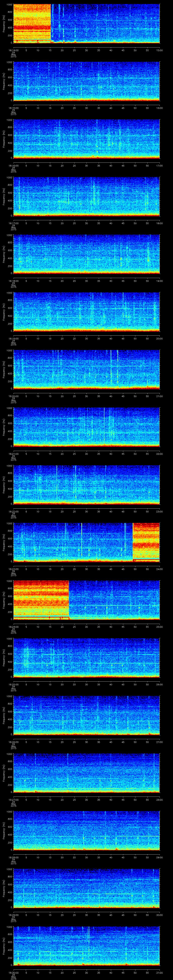Click the '1000' frequency tick of the 18:14:00 panel
The image size is (173, 980).
9,5
